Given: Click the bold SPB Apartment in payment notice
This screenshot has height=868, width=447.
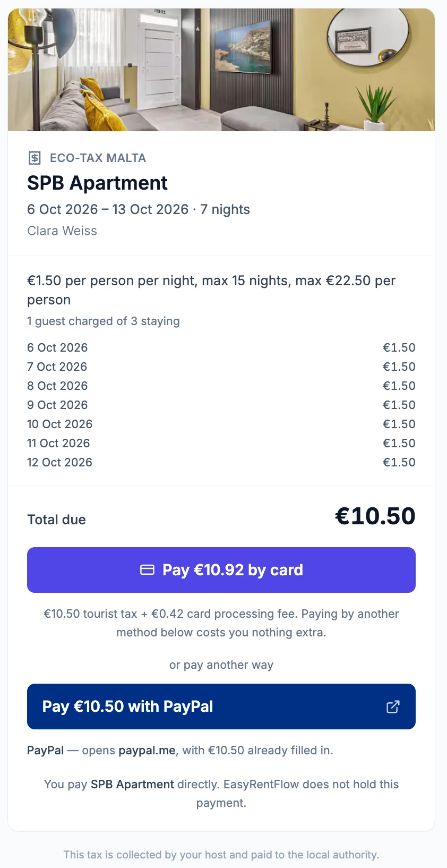Looking at the screenshot, I should coord(132,785).
